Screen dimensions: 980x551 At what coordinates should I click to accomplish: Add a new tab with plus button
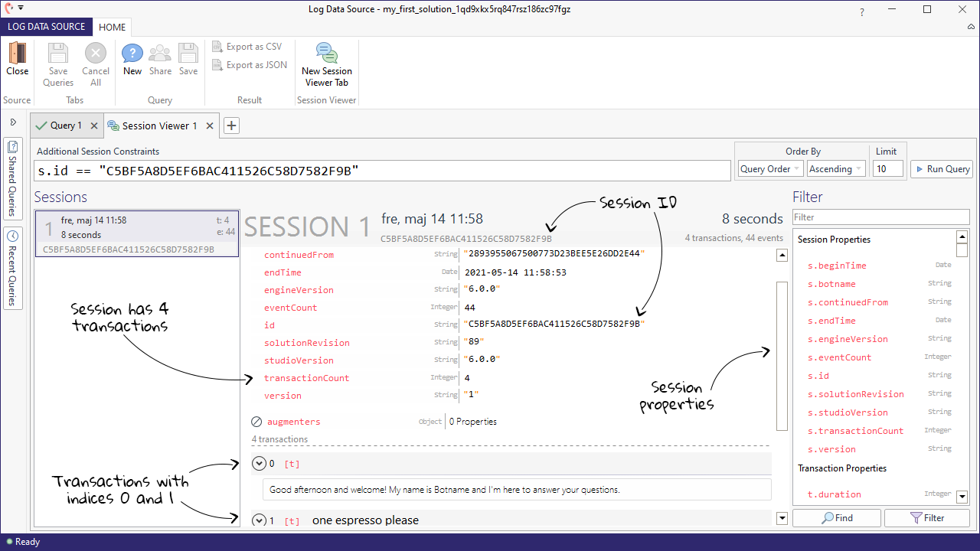point(232,126)
